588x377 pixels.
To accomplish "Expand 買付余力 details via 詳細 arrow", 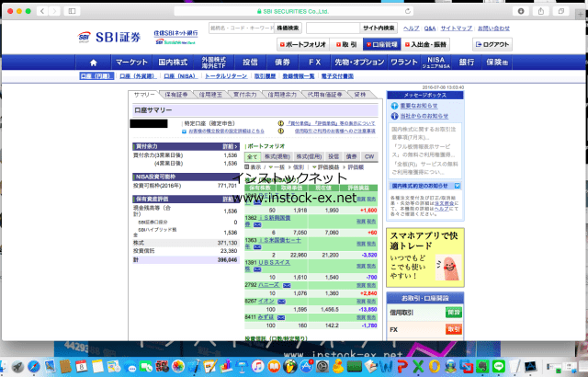I will pyautogui.click(x=231, y=147).
